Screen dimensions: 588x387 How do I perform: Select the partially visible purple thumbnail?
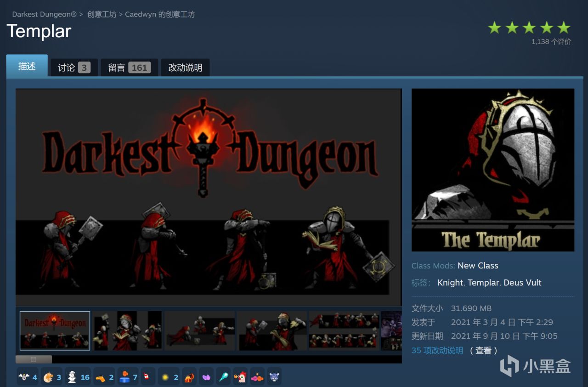pos(391,330)
